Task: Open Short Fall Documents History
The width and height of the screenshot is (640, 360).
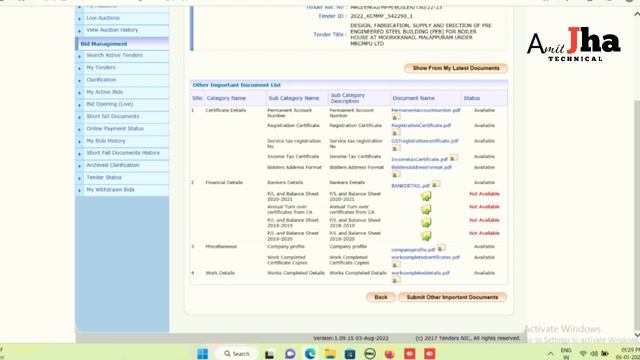Action: point(122,153)
